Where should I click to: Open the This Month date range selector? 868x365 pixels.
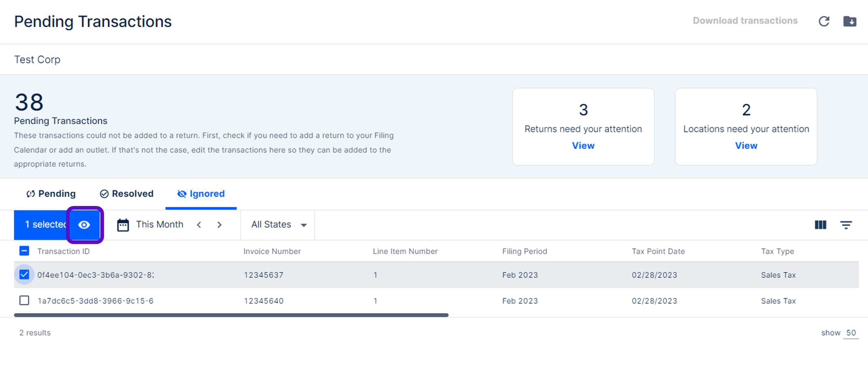(159, 225)
